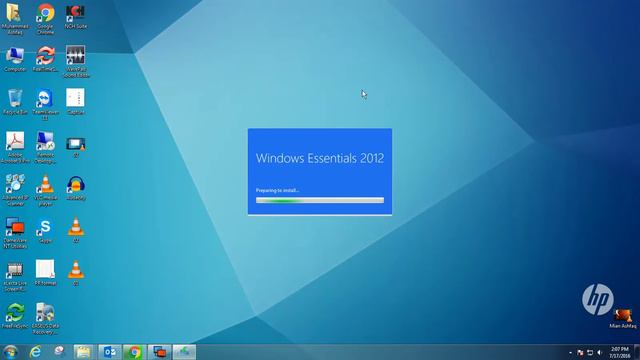Open the network tray icon
The height and width of the screenshot is (360, 640).
click(x=590, y=353)
